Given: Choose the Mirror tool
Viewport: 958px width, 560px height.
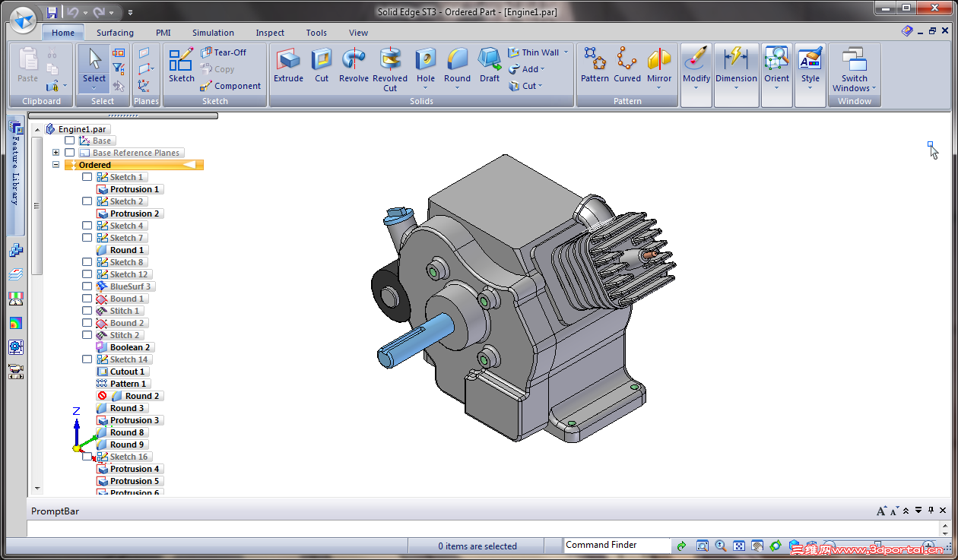Looking at the screenshot, I should click(x=659, y=66).
